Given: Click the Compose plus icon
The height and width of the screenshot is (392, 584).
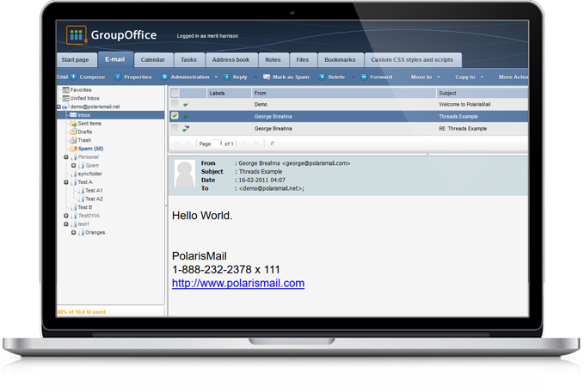Looking at the screenshot, I should [x=74, y=77].
